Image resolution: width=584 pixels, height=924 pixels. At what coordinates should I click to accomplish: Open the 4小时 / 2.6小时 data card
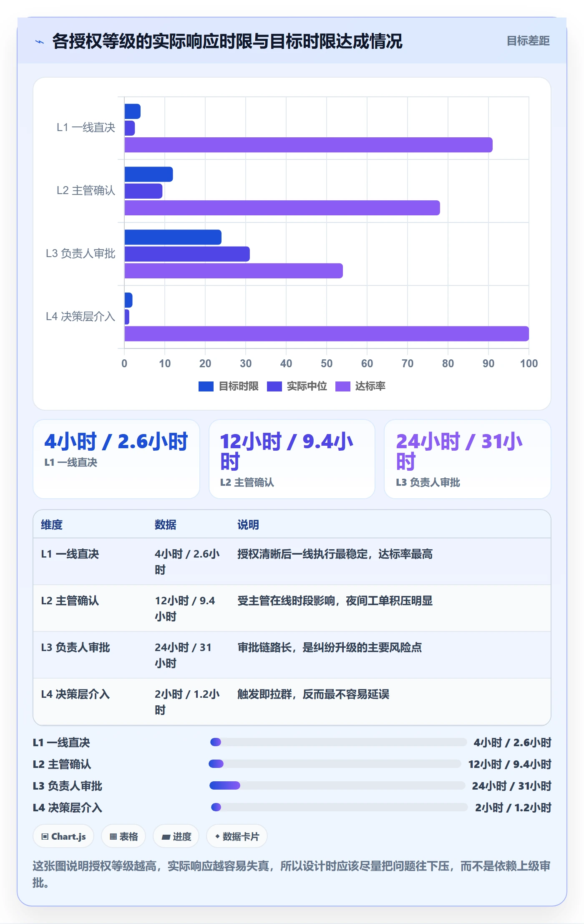point(116,459)
